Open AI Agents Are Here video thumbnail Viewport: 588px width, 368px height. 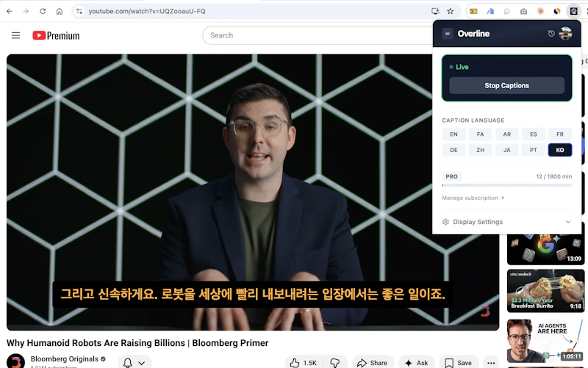(x=545, y=341)
